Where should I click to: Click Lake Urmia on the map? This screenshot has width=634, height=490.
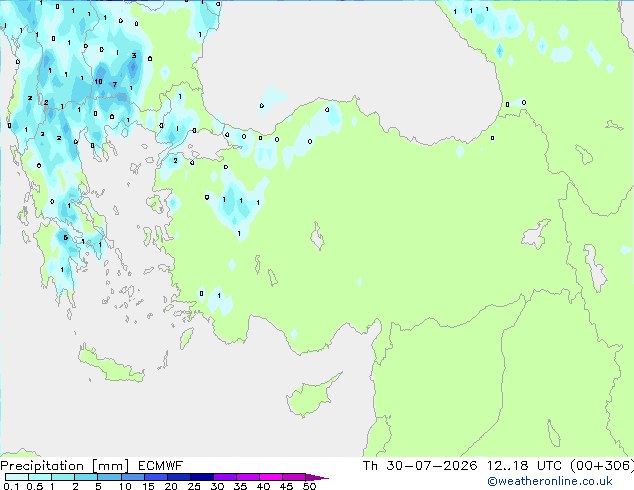(595, 268)
